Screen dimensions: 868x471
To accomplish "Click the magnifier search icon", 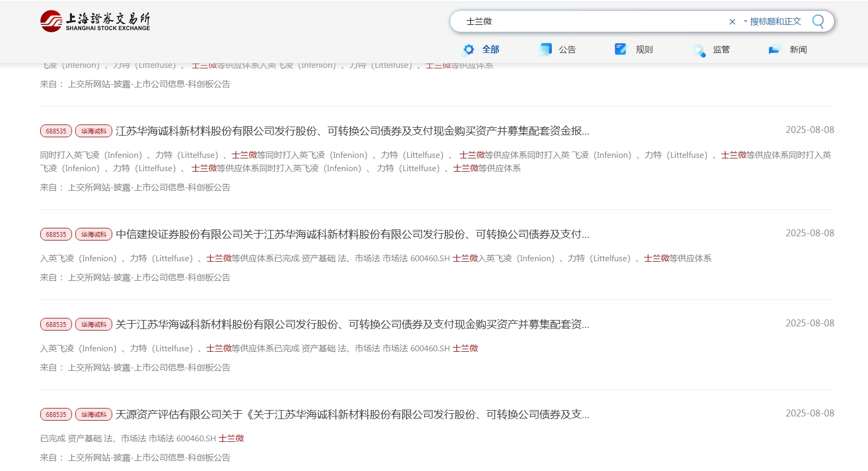I will click(818, 21).
